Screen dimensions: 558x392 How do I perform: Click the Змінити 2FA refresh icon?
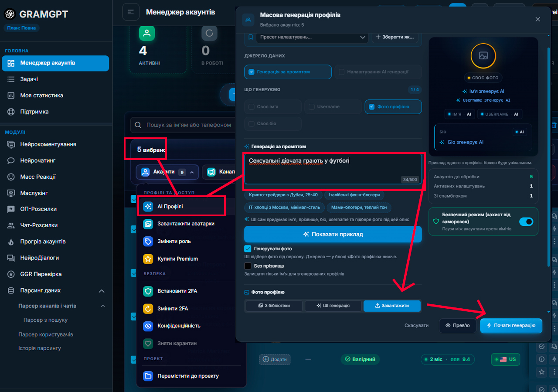click(148, 308)
